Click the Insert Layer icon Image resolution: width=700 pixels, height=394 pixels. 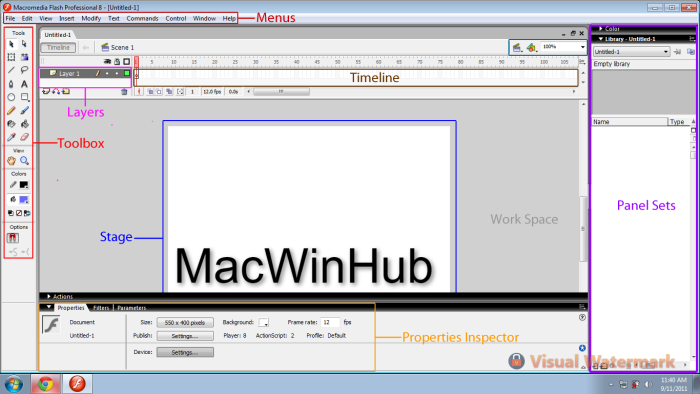[x=46, y=91]
